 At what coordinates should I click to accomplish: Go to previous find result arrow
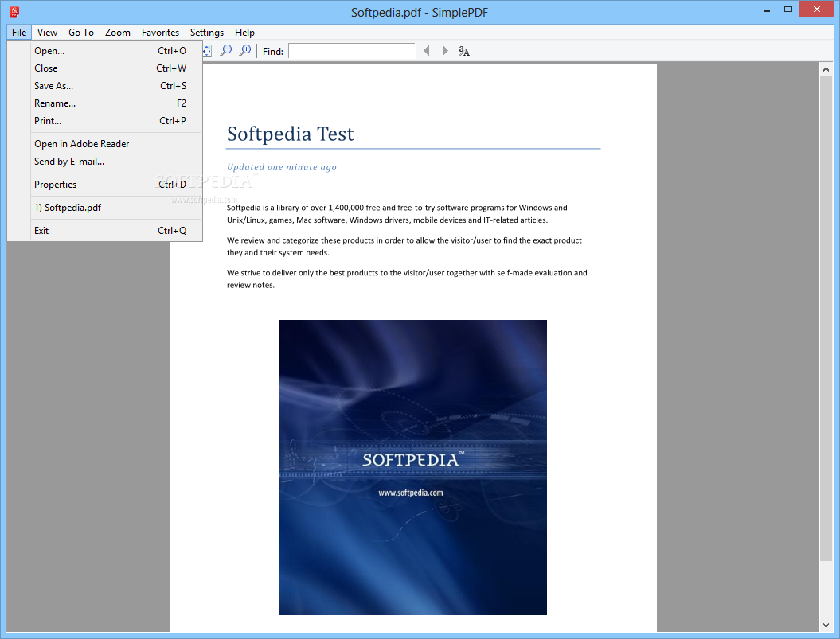pos(427,51)
